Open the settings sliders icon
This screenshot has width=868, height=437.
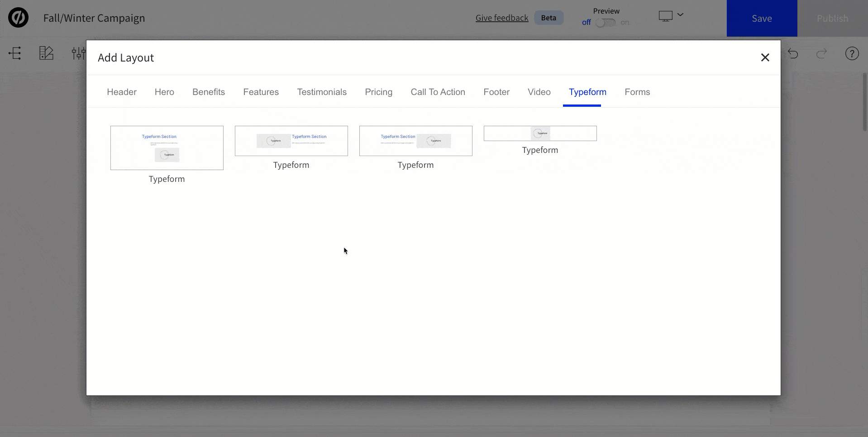point(78,53)
